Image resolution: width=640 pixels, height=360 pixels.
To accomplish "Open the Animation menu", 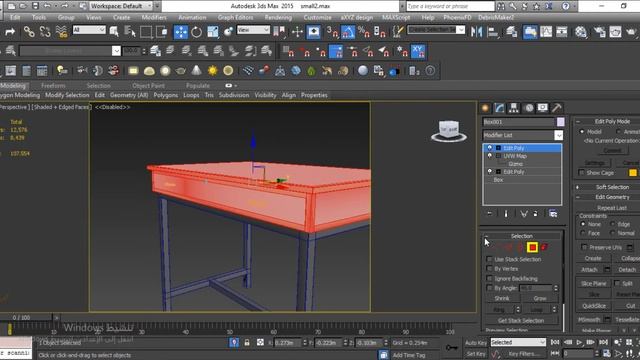I will pos(192,18).
